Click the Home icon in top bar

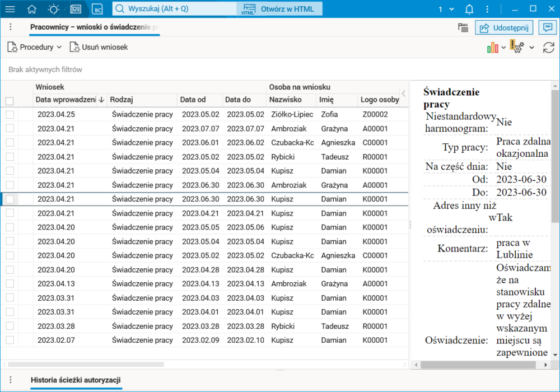pos(31,9)
